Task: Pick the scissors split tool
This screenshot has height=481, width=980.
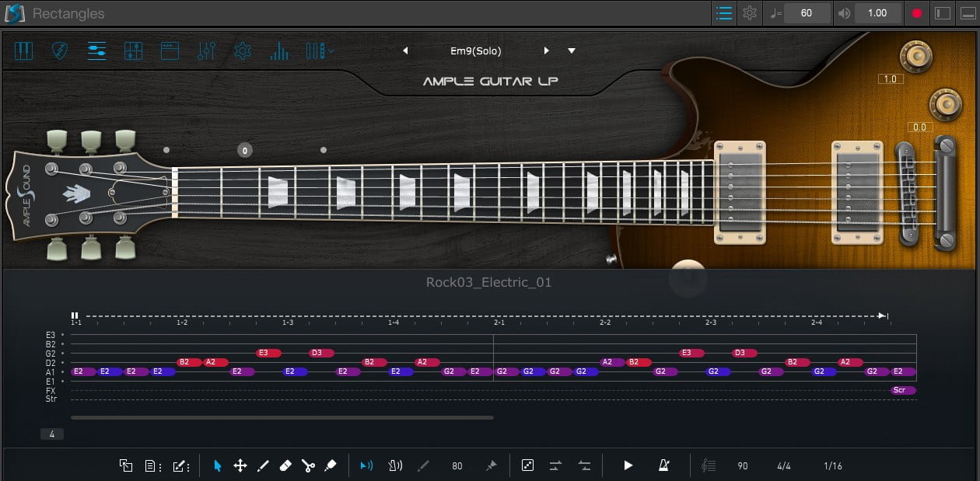Action: (x=308, y=465)
